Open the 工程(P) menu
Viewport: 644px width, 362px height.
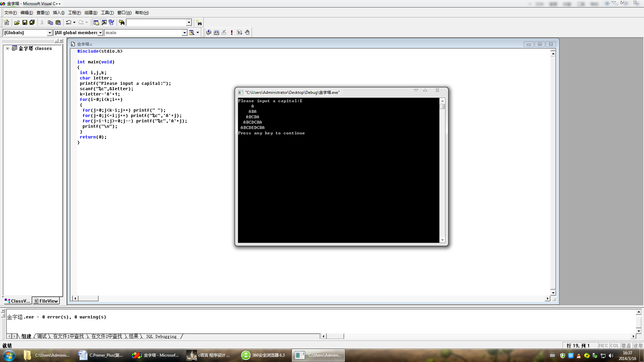pyautogui.click(x=74, y=13)
